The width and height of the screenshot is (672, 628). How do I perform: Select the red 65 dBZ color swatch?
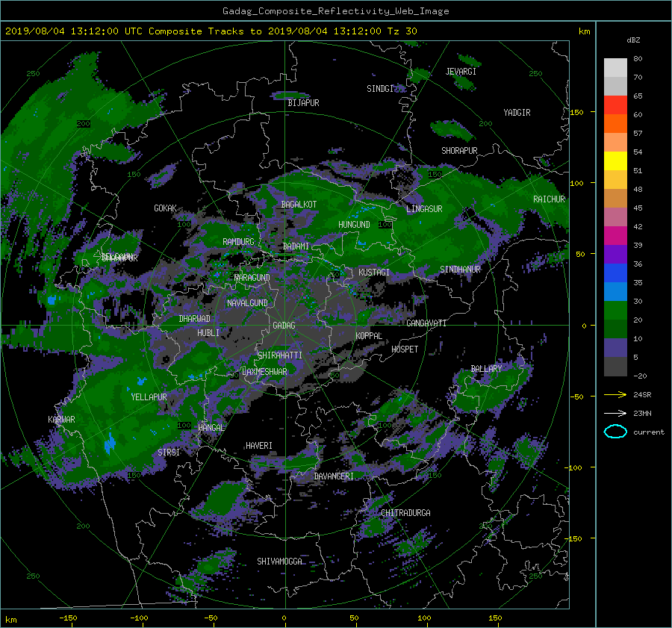[615, 105]
